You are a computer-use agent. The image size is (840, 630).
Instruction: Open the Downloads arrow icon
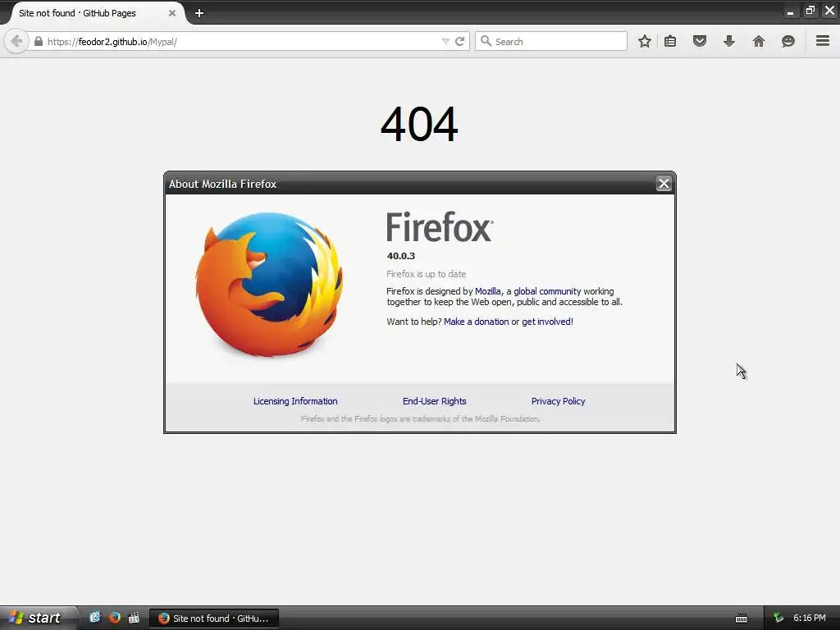[728, 41]
